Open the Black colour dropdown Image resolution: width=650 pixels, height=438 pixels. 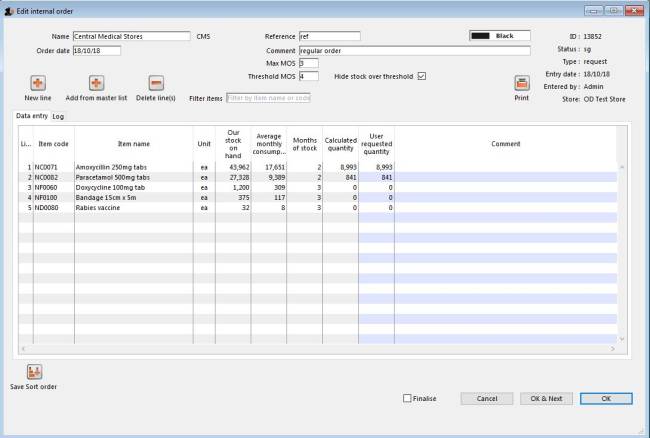tap(498, 36)
